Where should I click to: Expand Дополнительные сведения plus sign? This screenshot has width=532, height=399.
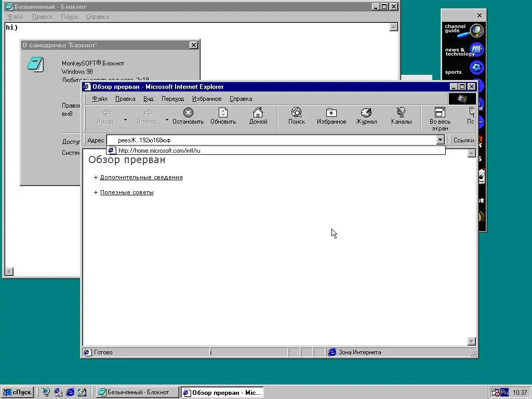[96, 178]
